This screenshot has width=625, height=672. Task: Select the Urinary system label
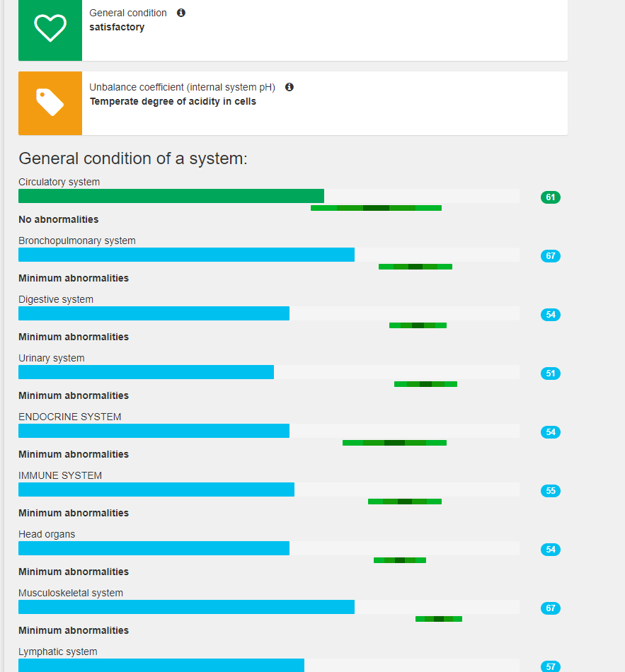pyautogui.click(x=52, y=358)
